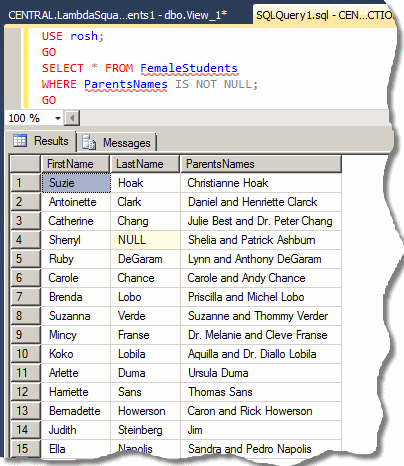
Task: Click the FirstName column header
Action: tap(75, 164)
